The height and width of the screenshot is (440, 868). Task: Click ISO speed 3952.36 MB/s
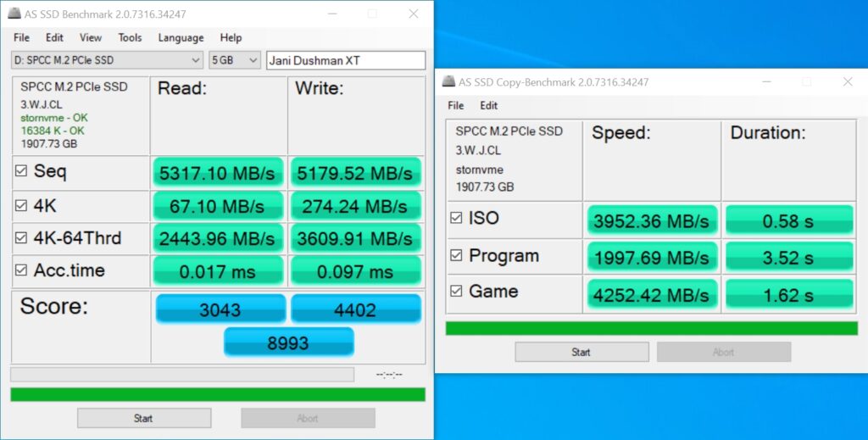click(652, 220)
